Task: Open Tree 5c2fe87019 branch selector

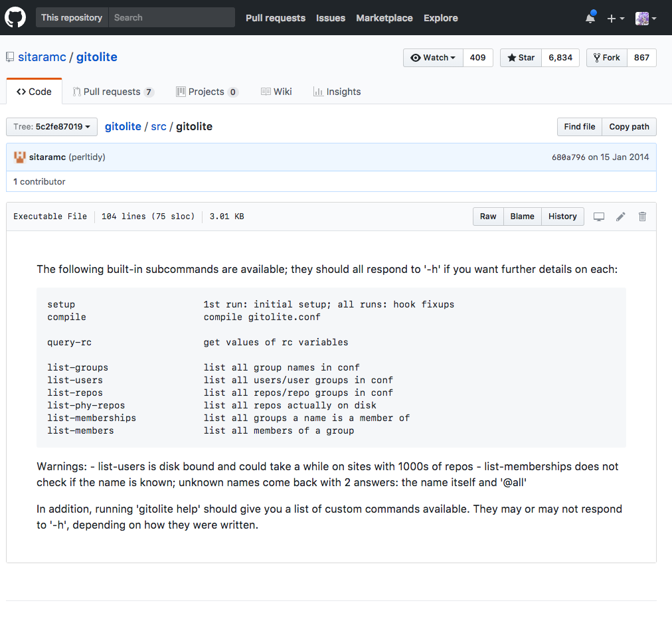Action: [x=52, y=126]
